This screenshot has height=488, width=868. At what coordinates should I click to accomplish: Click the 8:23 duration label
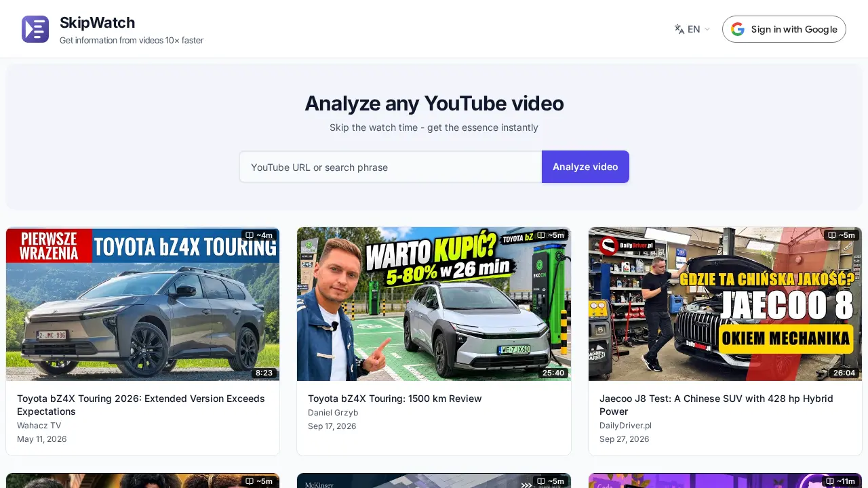click(264, 373)
